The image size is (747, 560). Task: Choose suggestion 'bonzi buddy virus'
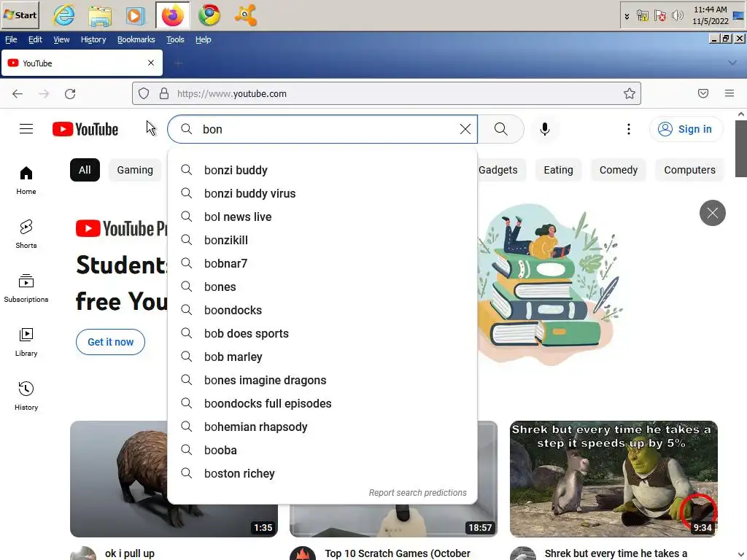[x=322, y=193]
